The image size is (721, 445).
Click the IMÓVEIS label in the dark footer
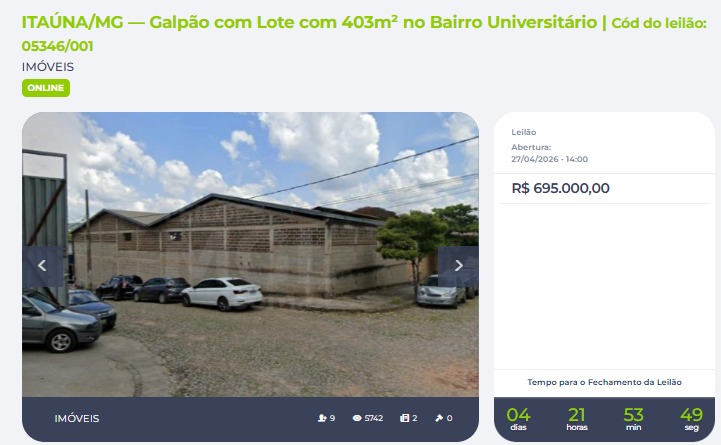[x=77, y=418]
